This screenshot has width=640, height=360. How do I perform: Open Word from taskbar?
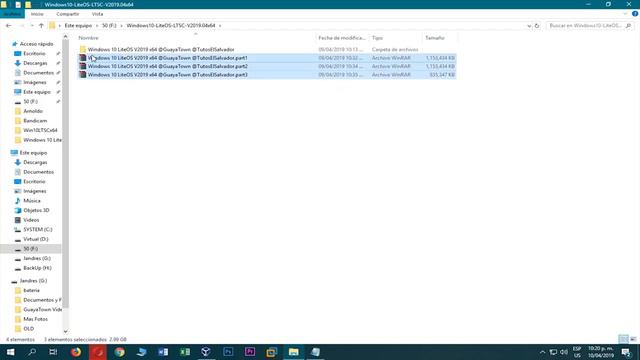163,352
